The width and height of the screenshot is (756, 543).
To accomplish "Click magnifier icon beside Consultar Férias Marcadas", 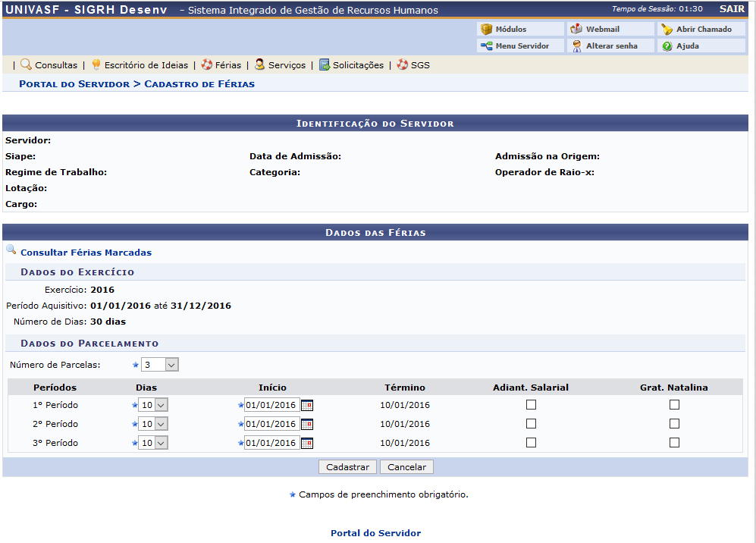I will click(11, 250).
